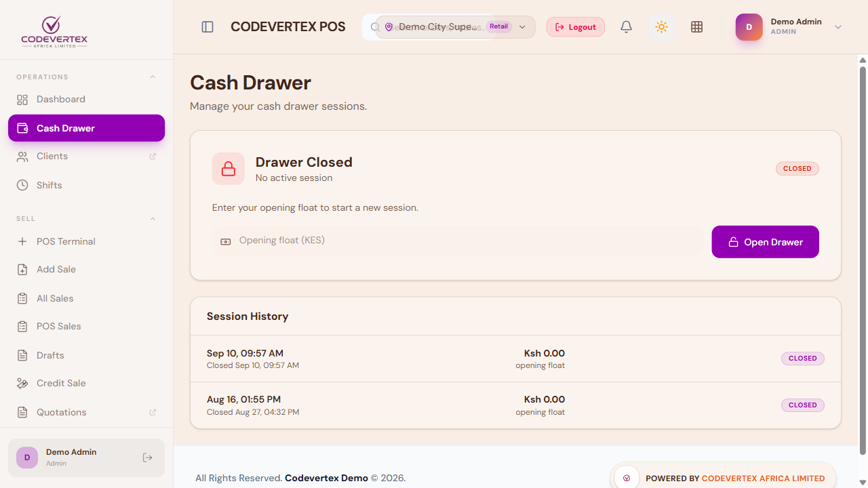Focus the Opening float (KES) field

(x=458, y=241)
